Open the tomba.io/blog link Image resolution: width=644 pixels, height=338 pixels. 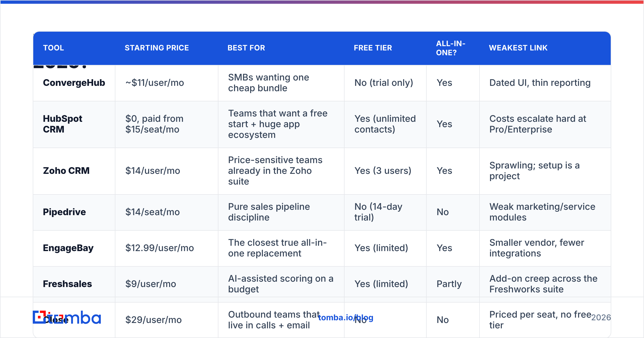pos(346,318)
